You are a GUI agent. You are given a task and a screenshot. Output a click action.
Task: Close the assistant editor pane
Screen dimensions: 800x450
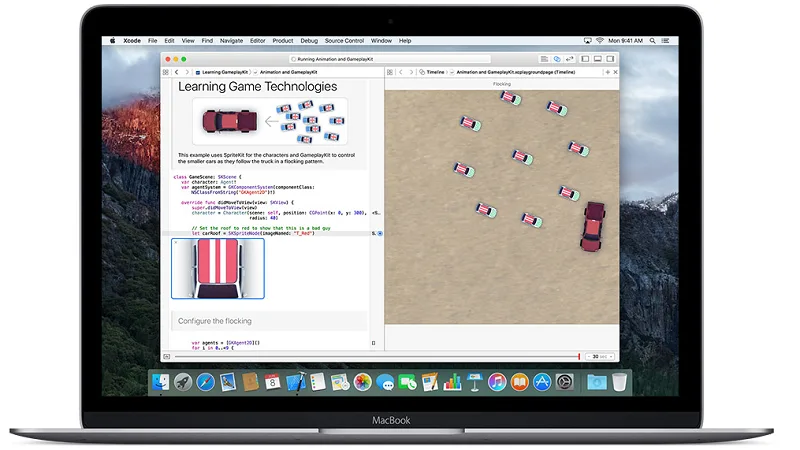tap(615, 72)
